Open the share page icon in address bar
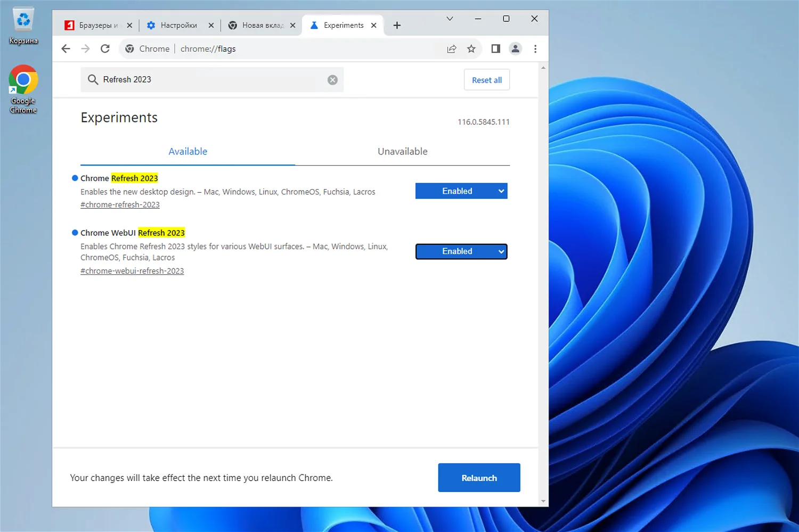Screen dimensions: 799x532 [x=452, y=49]
